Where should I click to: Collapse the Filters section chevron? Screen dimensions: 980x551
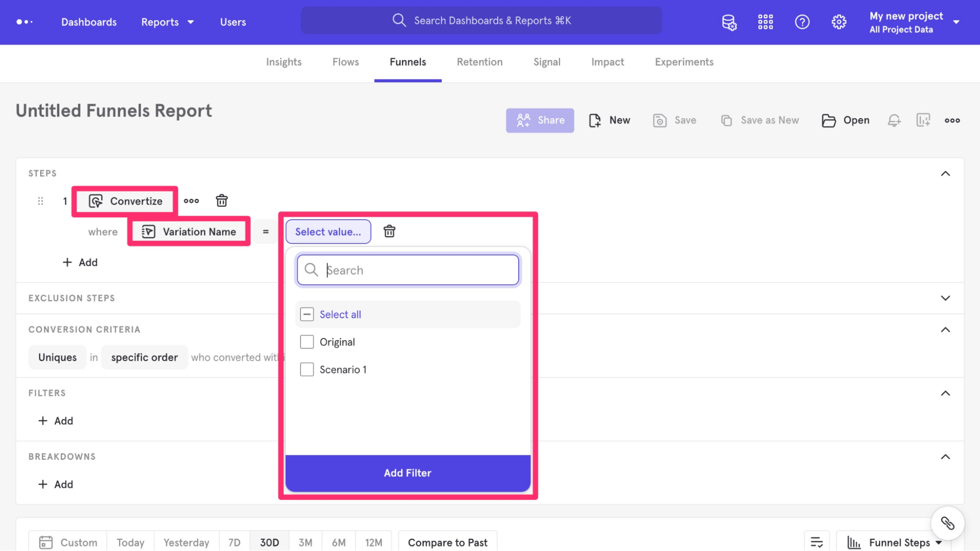[945, 393]
